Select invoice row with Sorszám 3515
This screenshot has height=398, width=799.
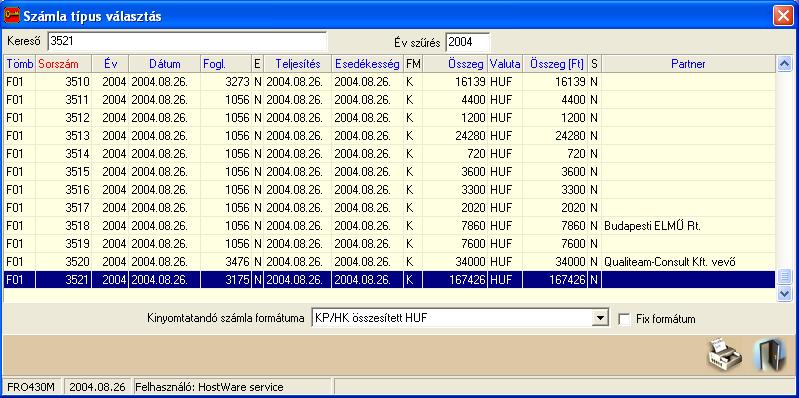389,172
